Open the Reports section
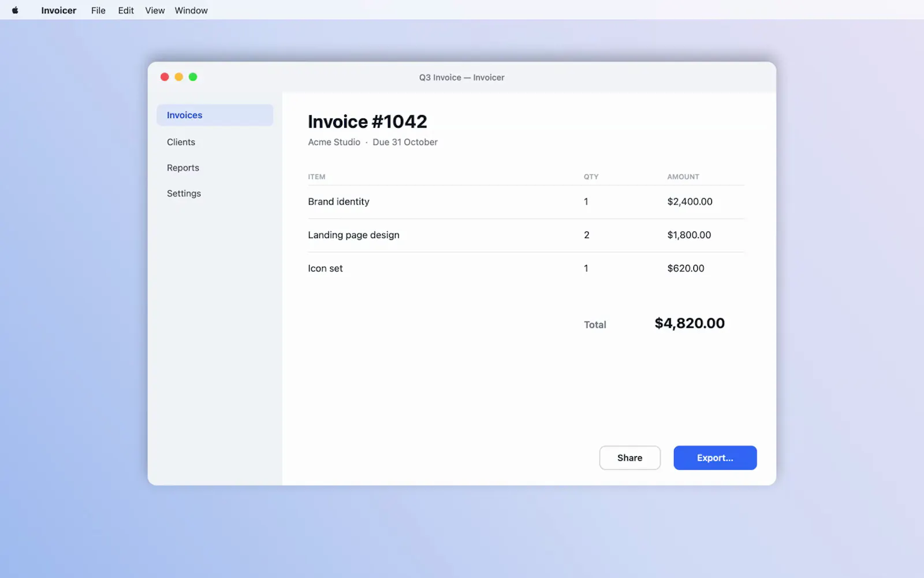This screenshot has height=578, width=924. tap(215, 168)
